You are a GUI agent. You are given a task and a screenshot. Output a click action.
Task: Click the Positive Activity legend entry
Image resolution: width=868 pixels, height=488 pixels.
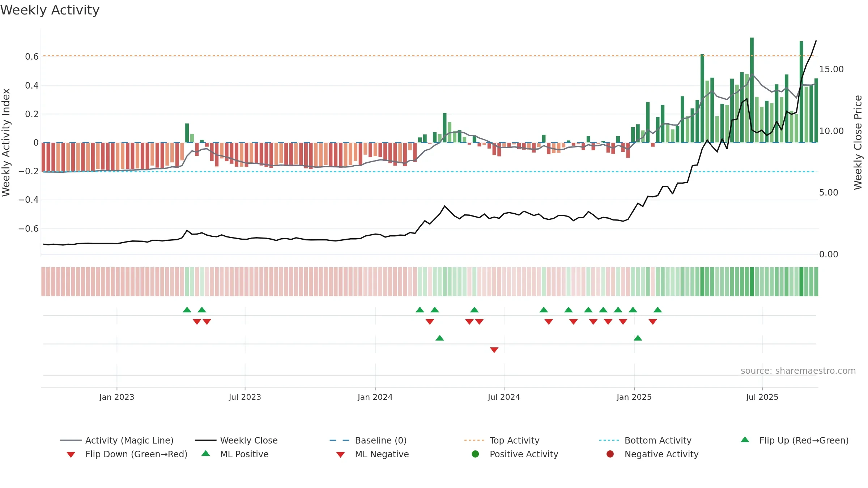(x=515, y=454)
